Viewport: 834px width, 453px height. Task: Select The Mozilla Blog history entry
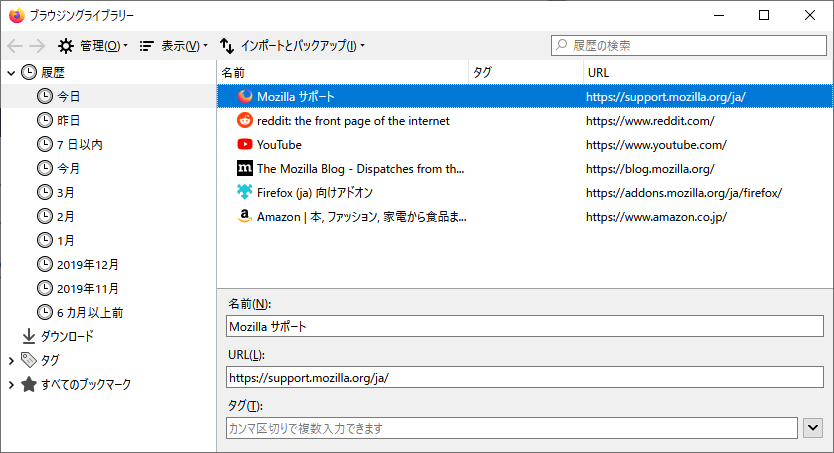click(x=525, y=169)
